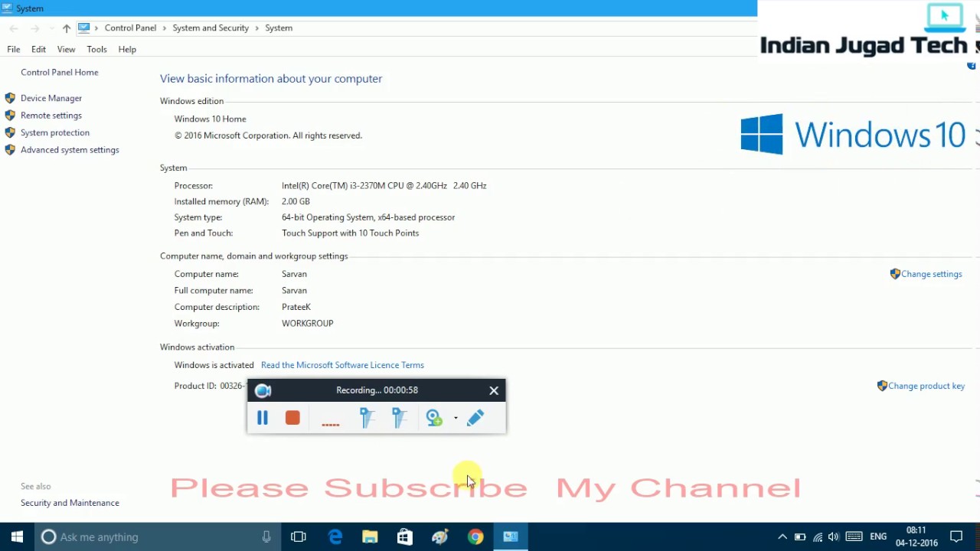Click computer icon in address bar

84,28
